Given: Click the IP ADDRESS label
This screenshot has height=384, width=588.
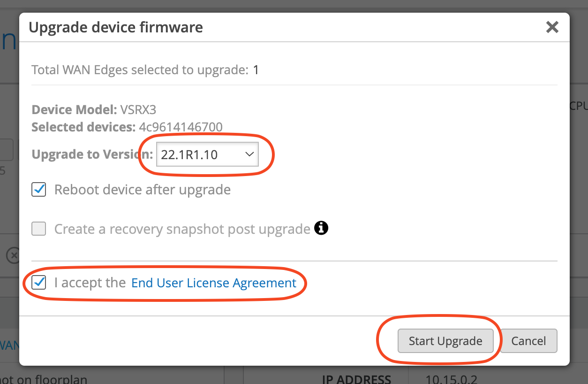Looking at the screenshot, I should [x=356, y=379].
